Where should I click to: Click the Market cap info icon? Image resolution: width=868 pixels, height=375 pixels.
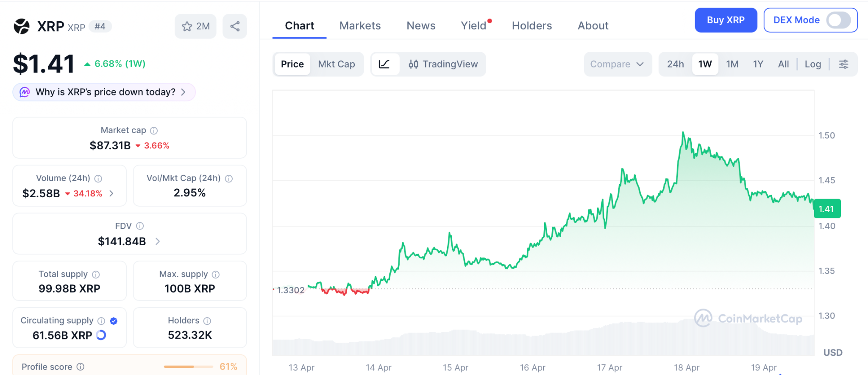point(154,131)
